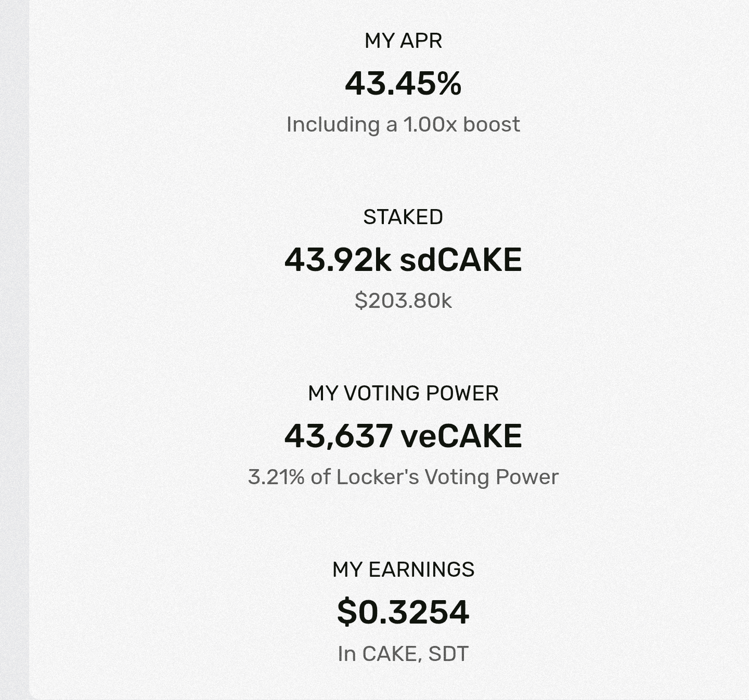Click the 'Including a 1.00x boost' text
Viewport: 749px width, 700px height.
click(403, 124)
